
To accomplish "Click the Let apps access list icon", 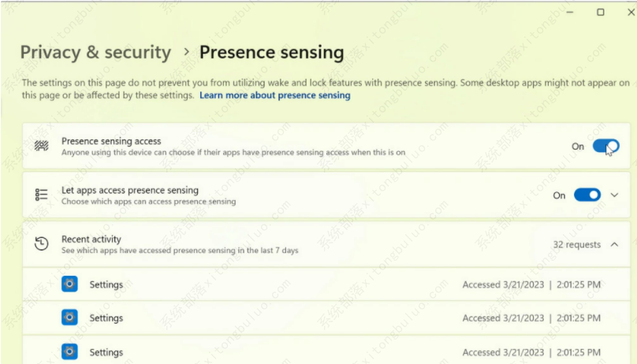I will pyautogui.click(x=41, y=195).
